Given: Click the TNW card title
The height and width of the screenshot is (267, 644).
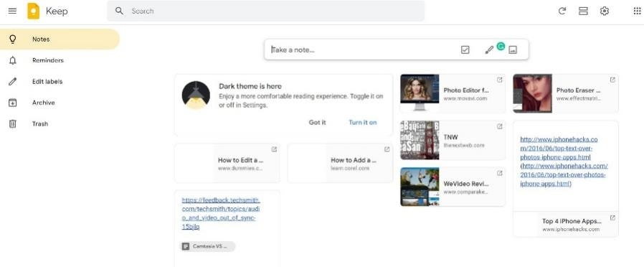Looking at the screenshot, I should 450,137.
